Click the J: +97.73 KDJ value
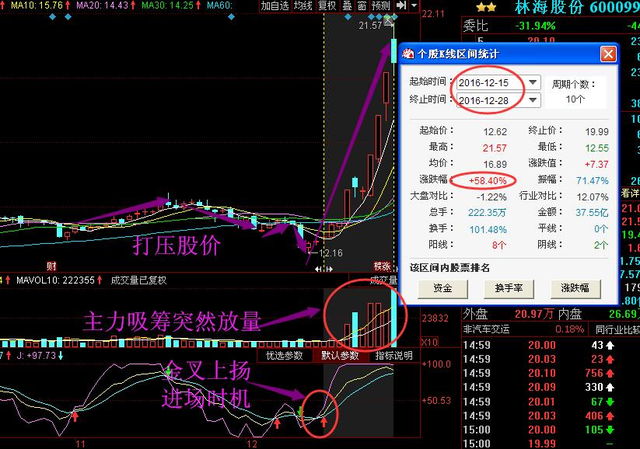 pyautogui.click(x=36, y=356)
